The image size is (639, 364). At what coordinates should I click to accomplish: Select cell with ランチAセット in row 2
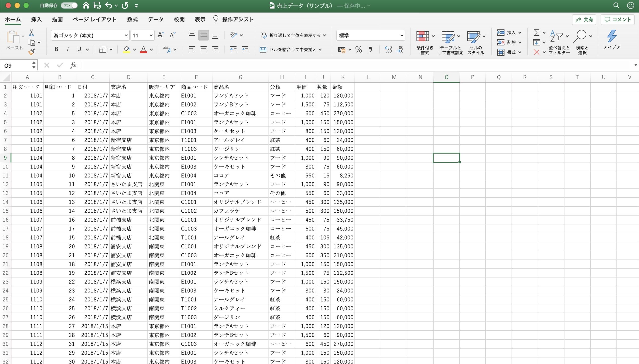tap(240, 96)
